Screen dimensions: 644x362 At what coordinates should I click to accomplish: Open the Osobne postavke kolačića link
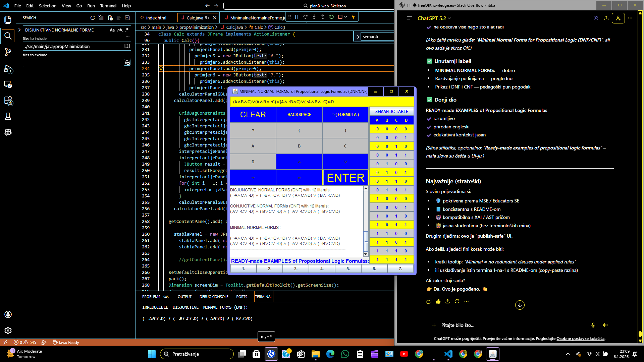tap(580, 339)
